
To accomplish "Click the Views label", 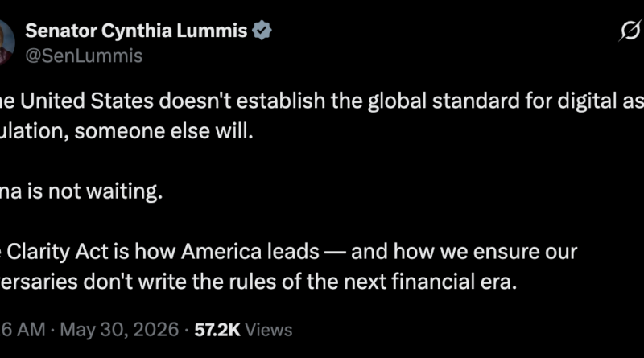I will pos(269,330).
